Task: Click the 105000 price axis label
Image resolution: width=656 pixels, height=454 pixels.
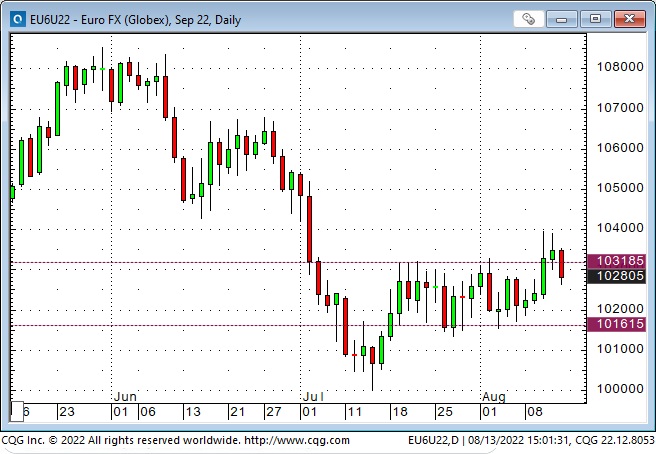Action: tap(620, 188)
